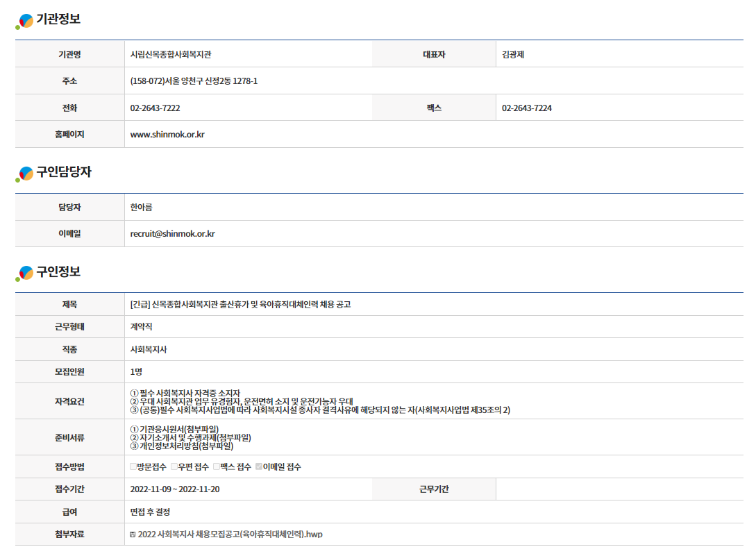
Task: Click document line ③ 개인정보처리방침(첨부파일)
Action: (x=182, y=446)
